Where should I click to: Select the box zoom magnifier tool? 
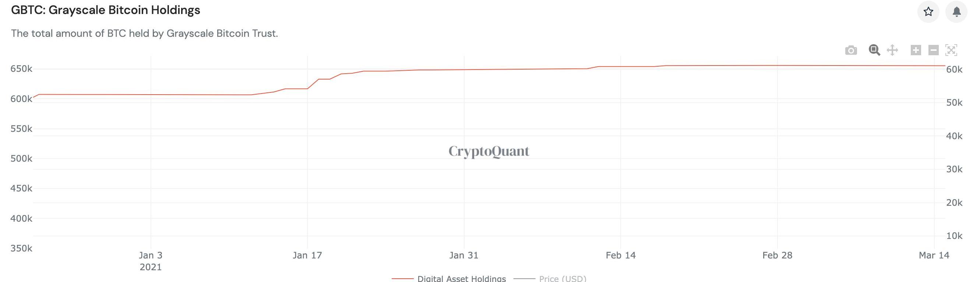pos(874,50)
